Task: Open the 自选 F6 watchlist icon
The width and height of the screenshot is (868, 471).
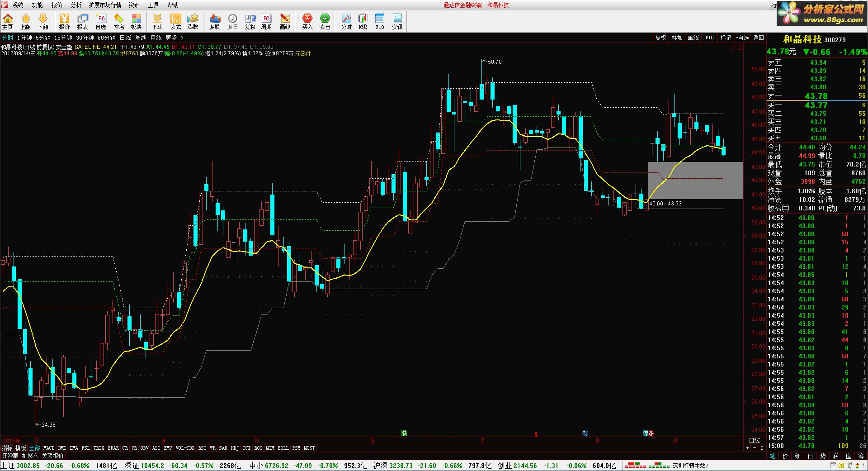Action: click(101, 21)
